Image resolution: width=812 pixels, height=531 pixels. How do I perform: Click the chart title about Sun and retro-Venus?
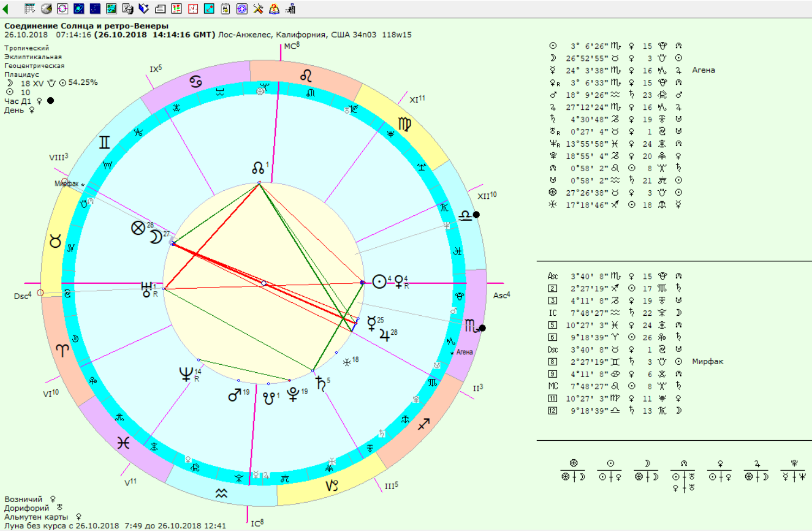(86, 26)
